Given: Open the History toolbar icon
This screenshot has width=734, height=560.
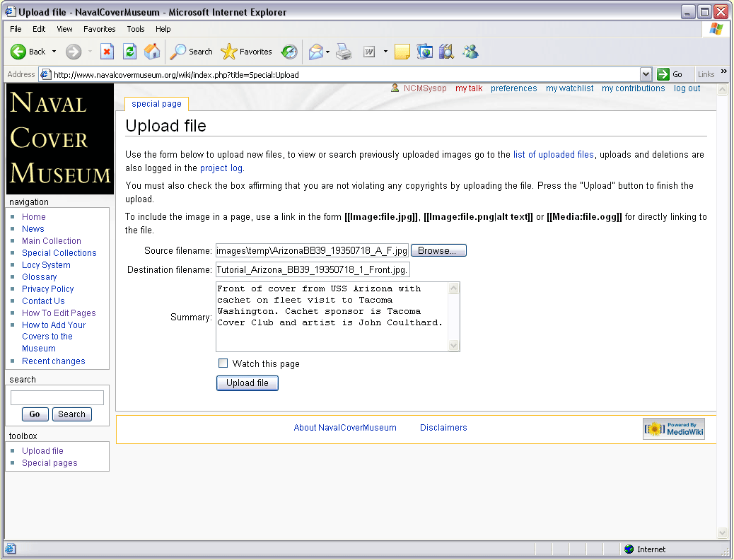Looking at the screenshot, I should (x=289, y=52).
